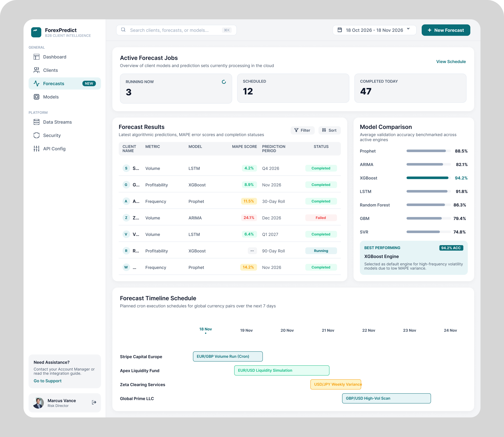This screenshot has height=437, width=504.
Task: Open the View Schedule link
Action: click(x=451, y=62)
